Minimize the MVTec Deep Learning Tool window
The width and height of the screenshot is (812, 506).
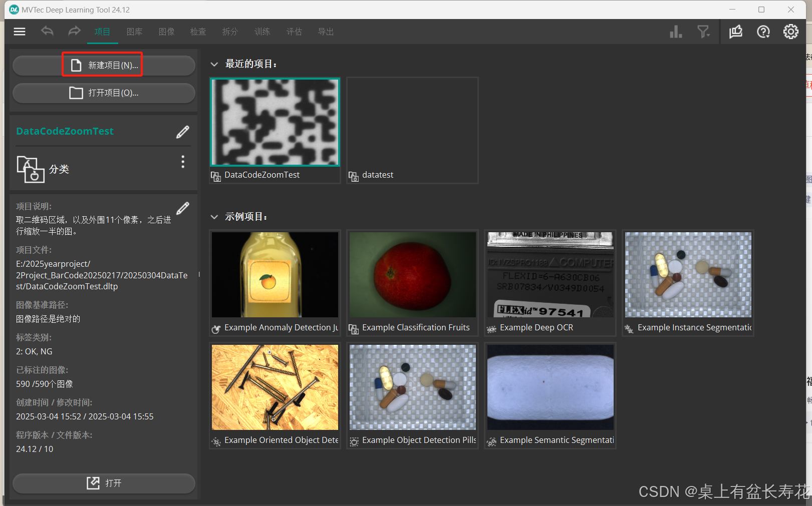click(x=732, y=10)
